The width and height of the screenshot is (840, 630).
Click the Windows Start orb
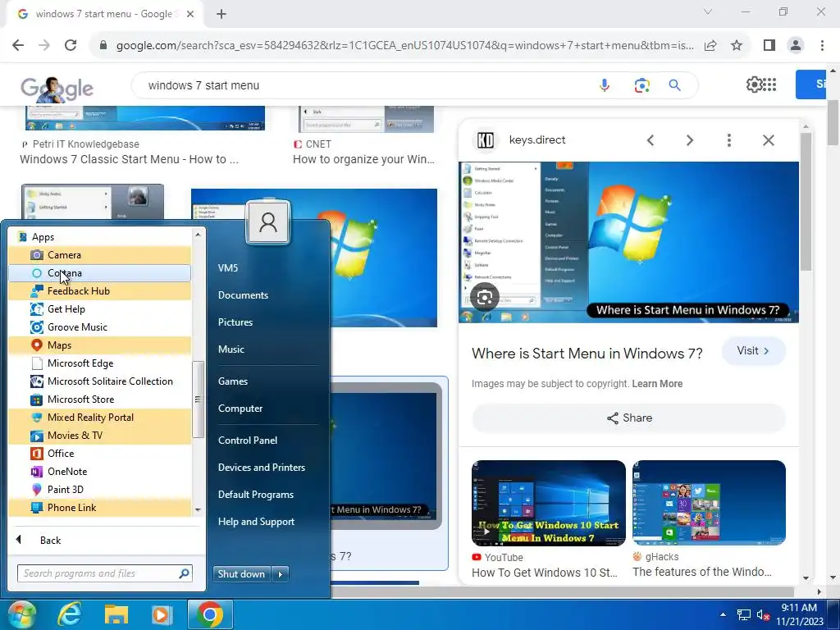[x=22, y=614]
